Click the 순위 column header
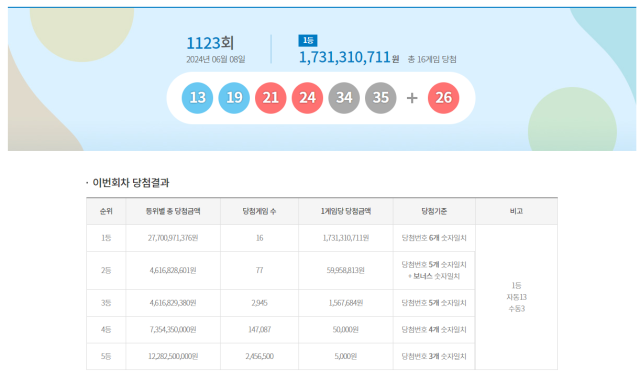This screenshot has height=380, width=640. click(x=106, y=211)
